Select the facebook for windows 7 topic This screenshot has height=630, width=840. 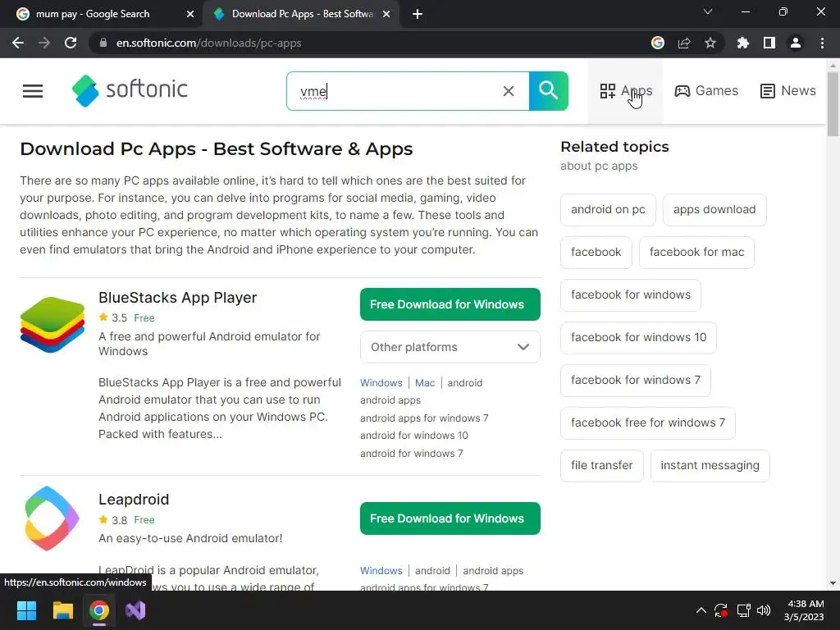[x=636, y=381]
